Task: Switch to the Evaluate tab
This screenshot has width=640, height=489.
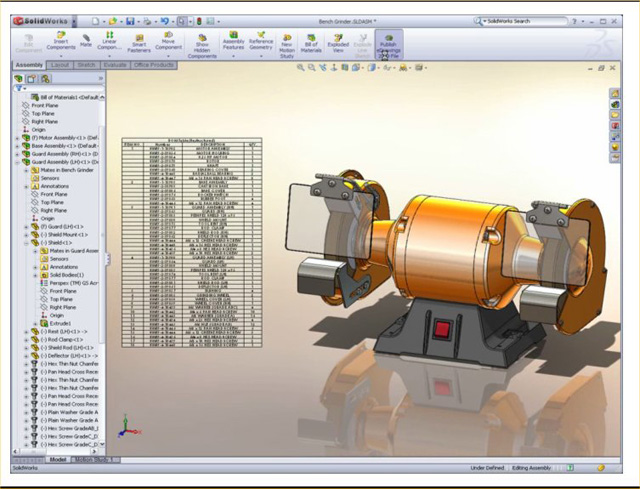Action: pos(115,65)
